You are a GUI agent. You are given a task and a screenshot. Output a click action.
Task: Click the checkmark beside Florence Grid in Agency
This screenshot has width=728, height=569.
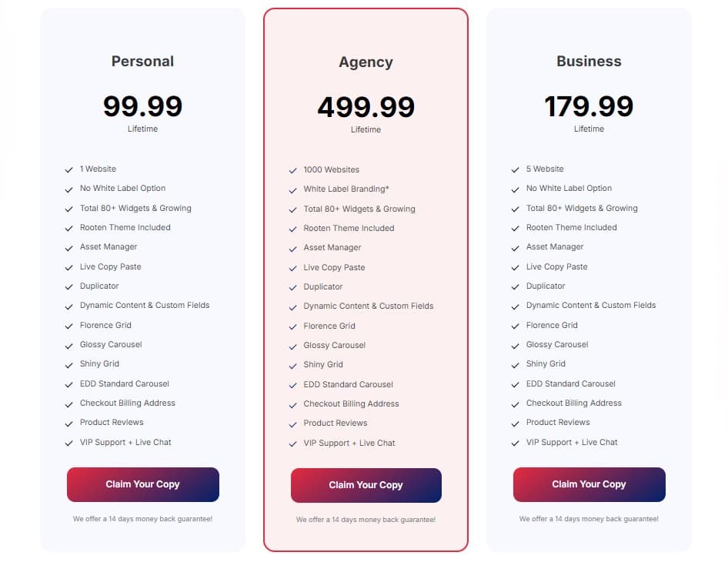click(x=291, y=326)
